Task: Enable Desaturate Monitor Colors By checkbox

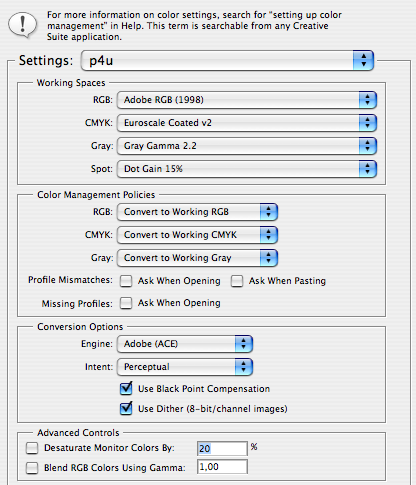Action: pyautogui.click(x=32, y=448)
